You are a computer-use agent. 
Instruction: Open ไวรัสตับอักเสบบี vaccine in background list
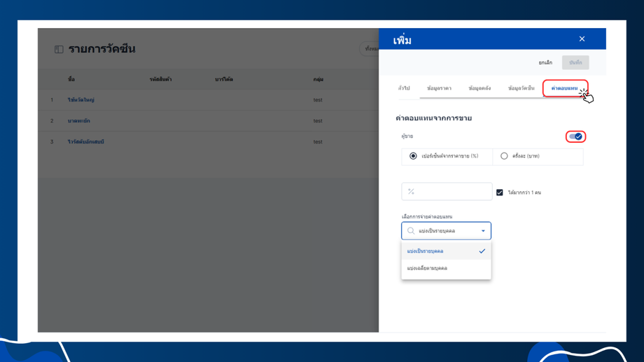click(86, 141)
